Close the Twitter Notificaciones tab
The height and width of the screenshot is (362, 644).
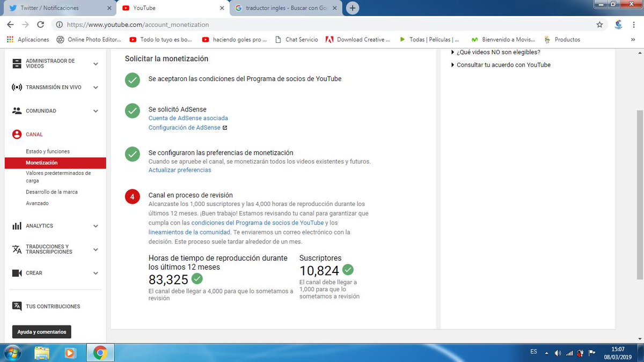pos(108,8)
